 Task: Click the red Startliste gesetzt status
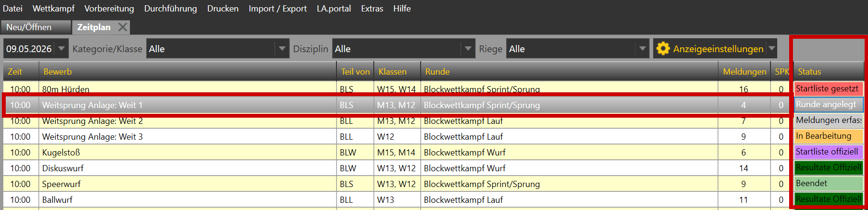pos(829,88)
